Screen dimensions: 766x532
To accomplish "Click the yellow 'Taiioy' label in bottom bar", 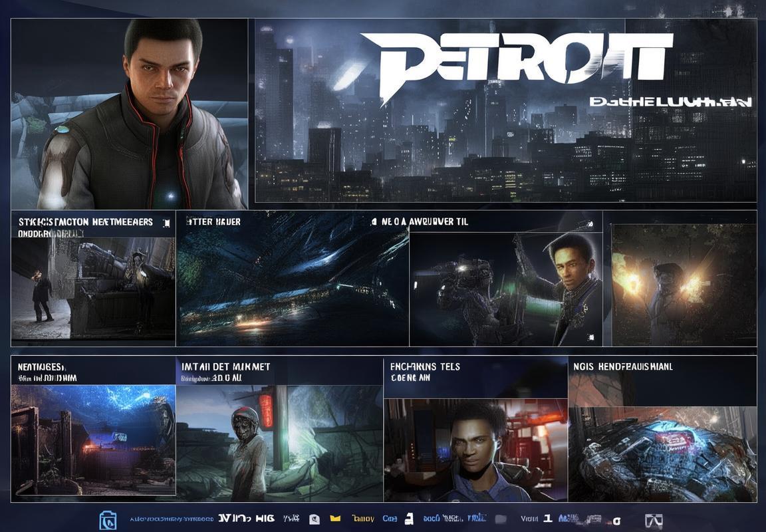I will tap(363, 519).
